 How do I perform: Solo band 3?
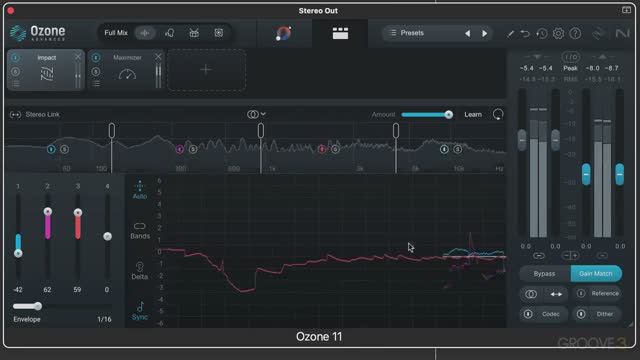335,149
